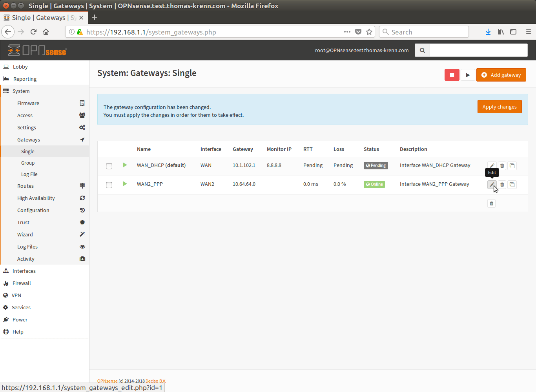Click the red stop button
Image resolution: width=536 pixels, height=392 pixels.
point(452,75)
